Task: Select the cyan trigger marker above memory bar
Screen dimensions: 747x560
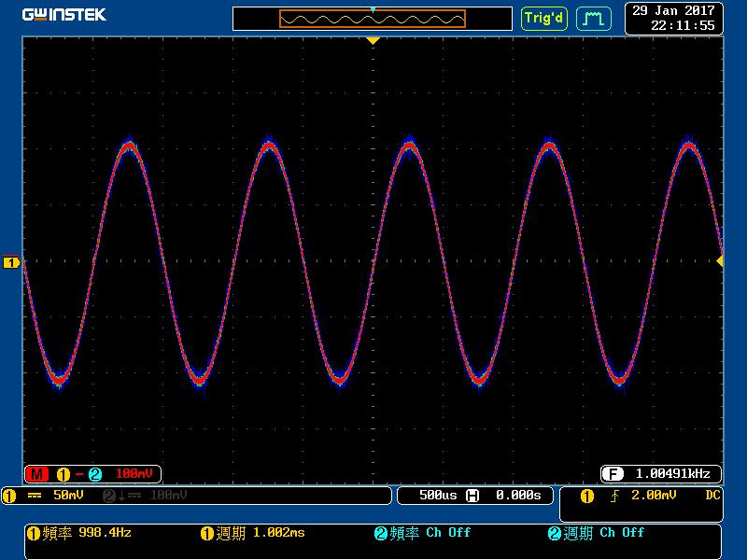Action: (373, 9)
